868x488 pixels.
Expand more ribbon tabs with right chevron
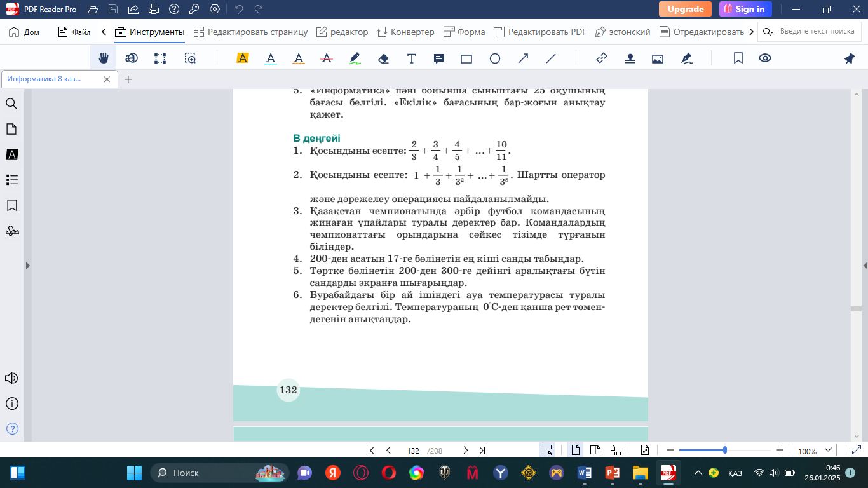752,32
